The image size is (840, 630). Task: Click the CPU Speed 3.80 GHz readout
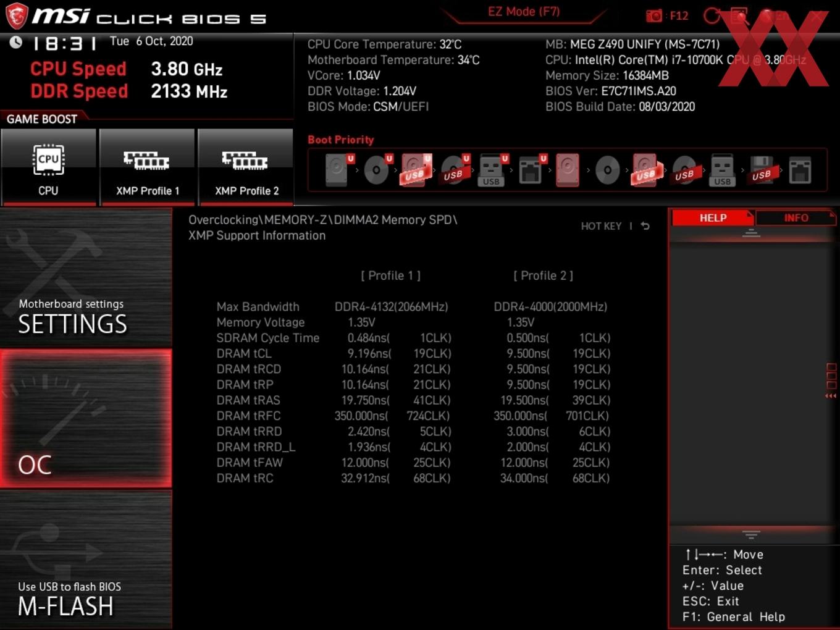tap(127, 69)
